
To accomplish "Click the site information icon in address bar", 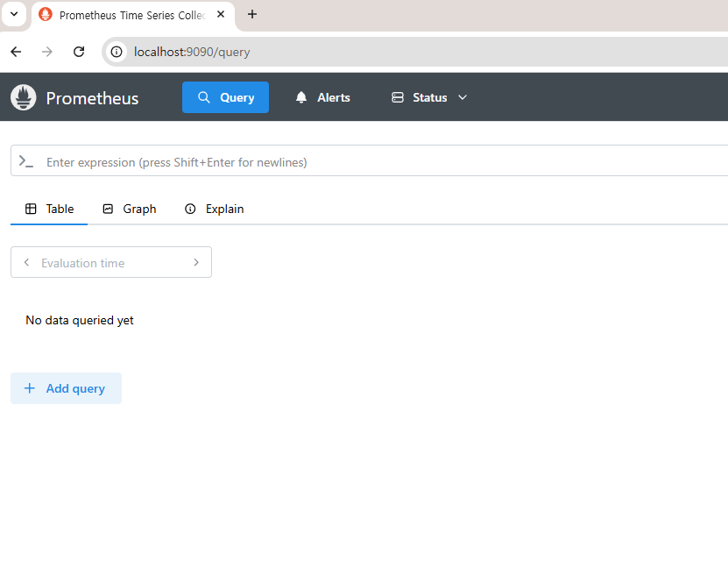I will [x=117, y=52].
